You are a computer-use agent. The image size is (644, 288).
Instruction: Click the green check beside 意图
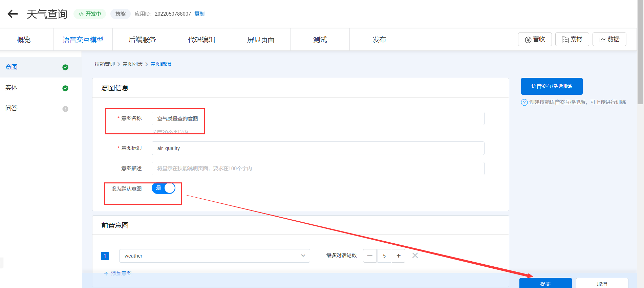[x=65, y=67]
